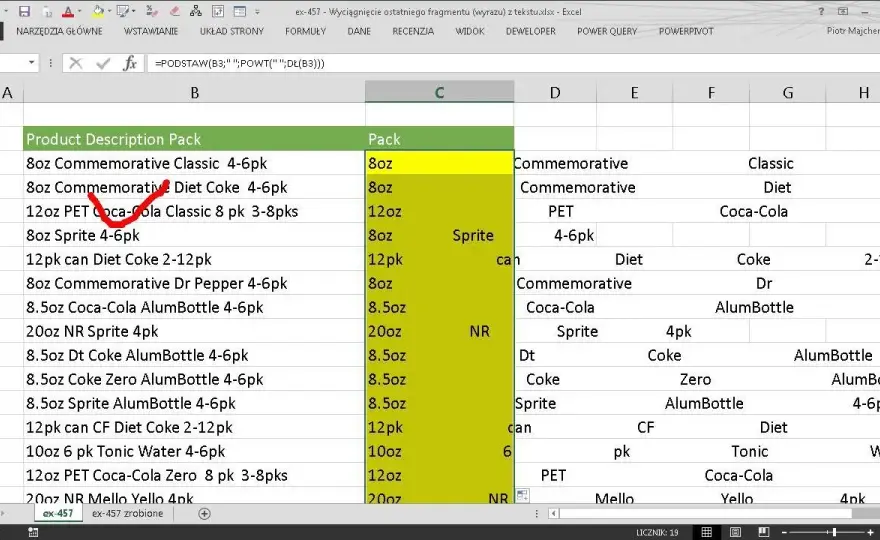Click the chart-in-frame icon in quick access toolbar

coord(218,11)
